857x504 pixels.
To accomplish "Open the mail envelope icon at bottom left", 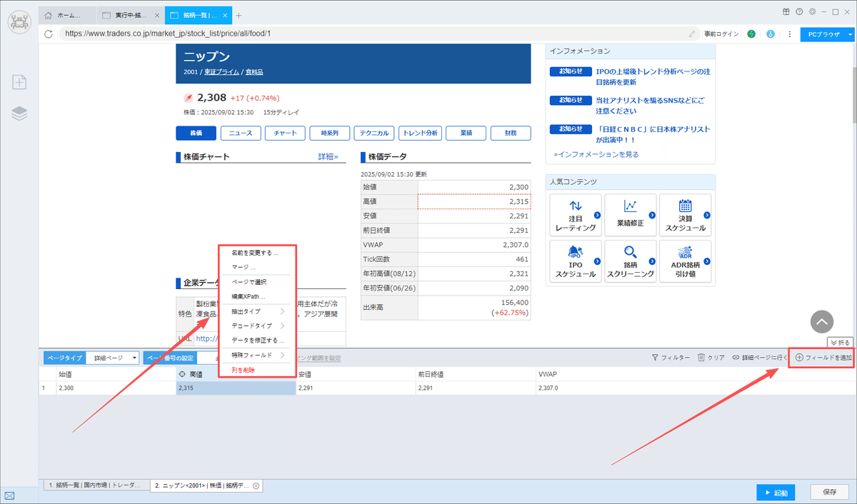I will click(x=10, y=495).
